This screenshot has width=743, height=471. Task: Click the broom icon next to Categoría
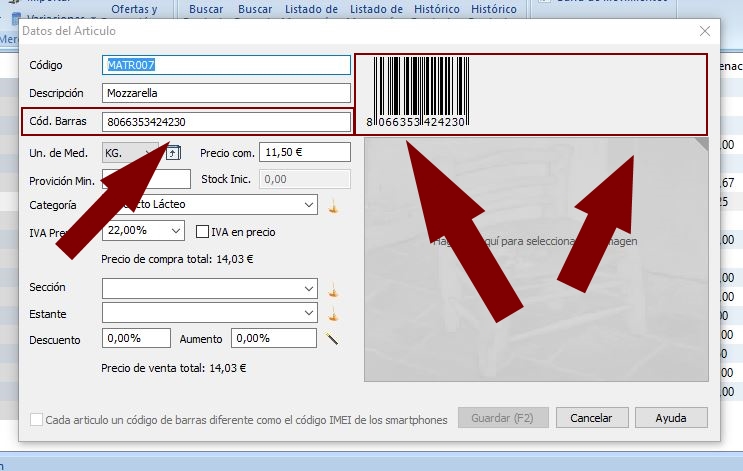334,206
